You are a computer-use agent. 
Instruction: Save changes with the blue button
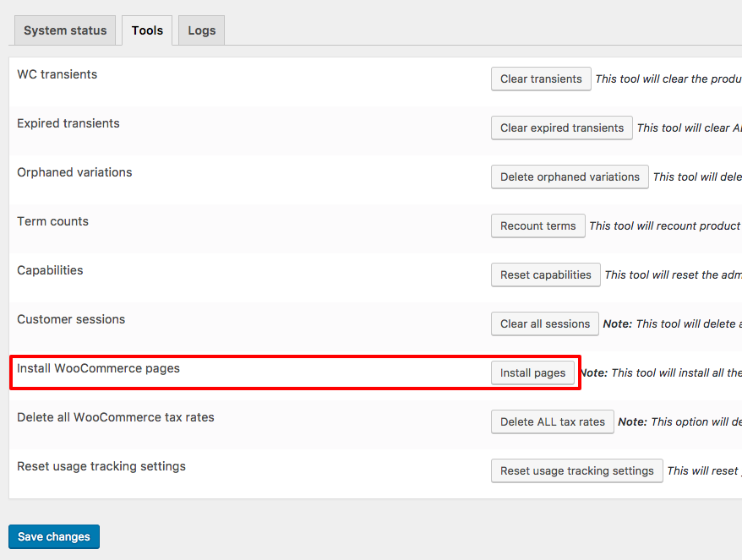click(54, 537)
